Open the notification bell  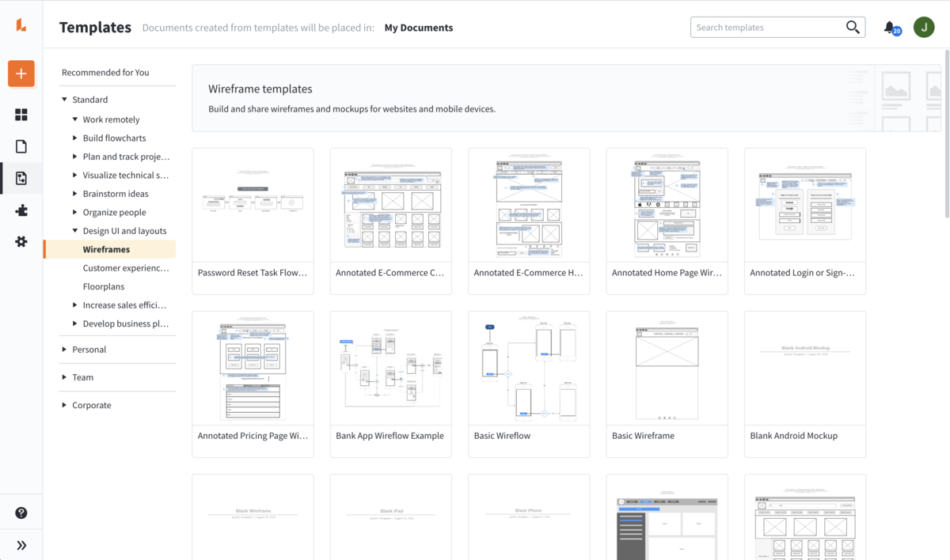pos(888,26)
